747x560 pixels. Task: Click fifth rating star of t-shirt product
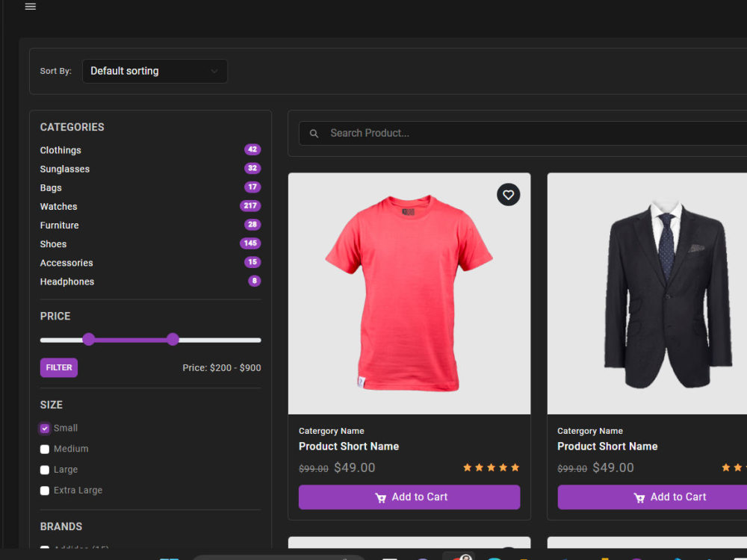coord(515,467)
